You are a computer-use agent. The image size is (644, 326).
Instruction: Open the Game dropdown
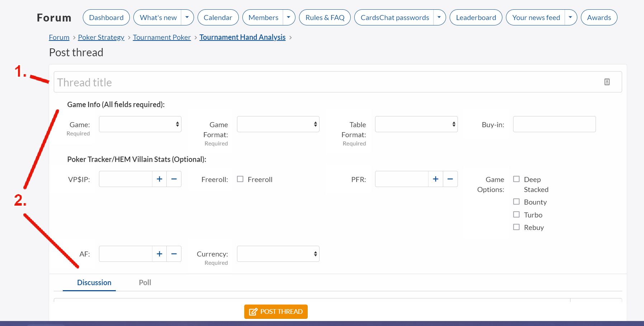coord(140,124)
